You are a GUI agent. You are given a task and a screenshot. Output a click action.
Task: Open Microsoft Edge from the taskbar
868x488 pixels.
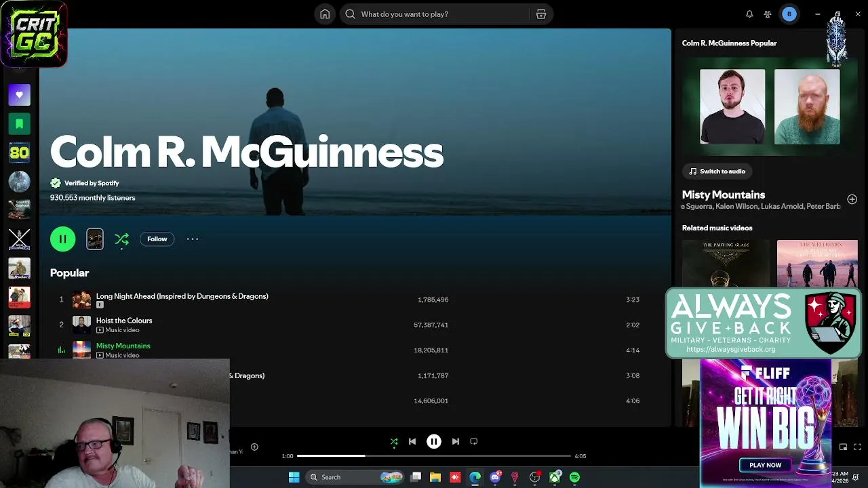click(475, 477)
